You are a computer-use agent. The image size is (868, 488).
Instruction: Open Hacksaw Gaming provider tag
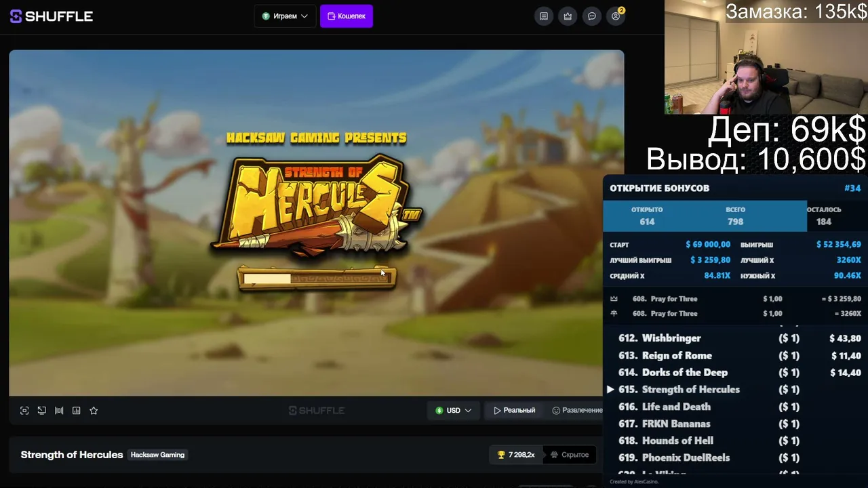point(157,455)
